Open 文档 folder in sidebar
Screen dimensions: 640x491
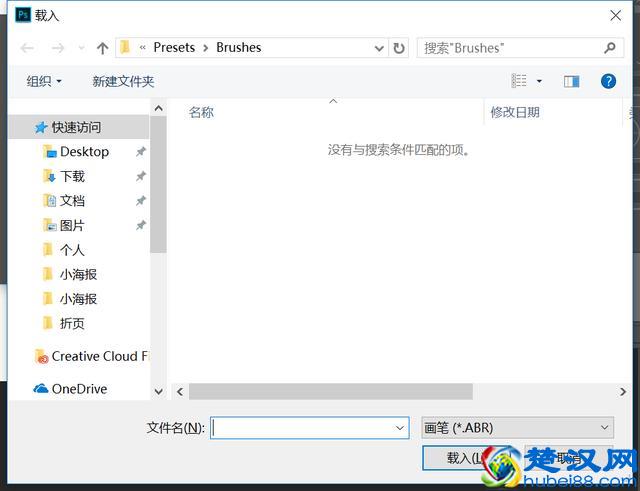pos(72,201)
